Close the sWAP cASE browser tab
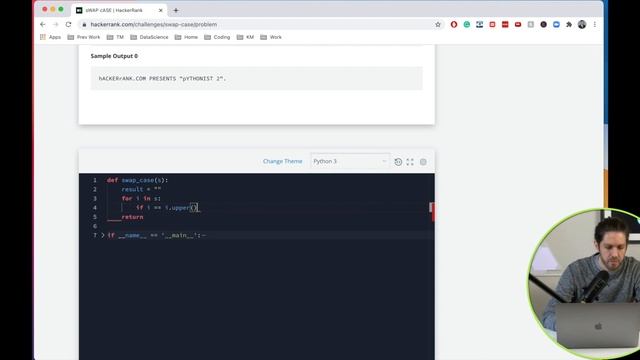Image resolution: width=640 pixels, height=360 pixels. (160, 10)
